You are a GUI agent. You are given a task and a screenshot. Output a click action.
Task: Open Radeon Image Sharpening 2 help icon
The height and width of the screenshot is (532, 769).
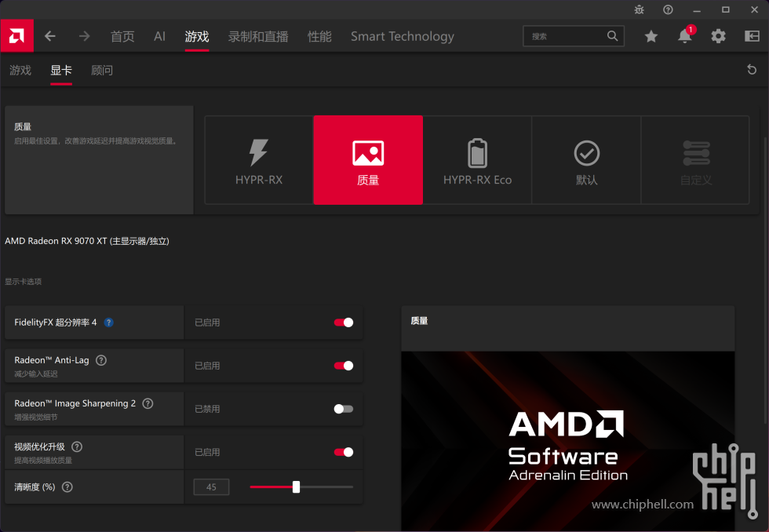[x=148, y=403]
